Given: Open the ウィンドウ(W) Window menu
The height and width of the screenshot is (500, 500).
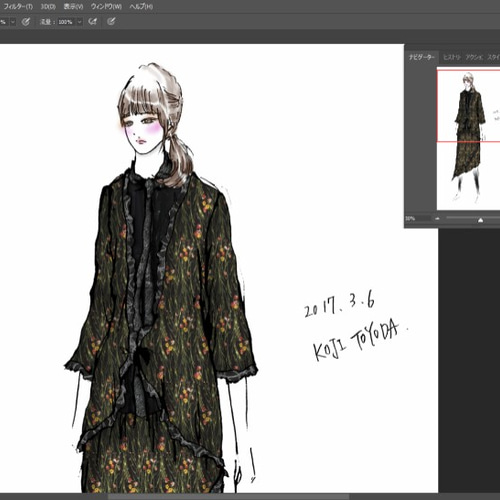Looking at the screenshot, I should point(106,6).
